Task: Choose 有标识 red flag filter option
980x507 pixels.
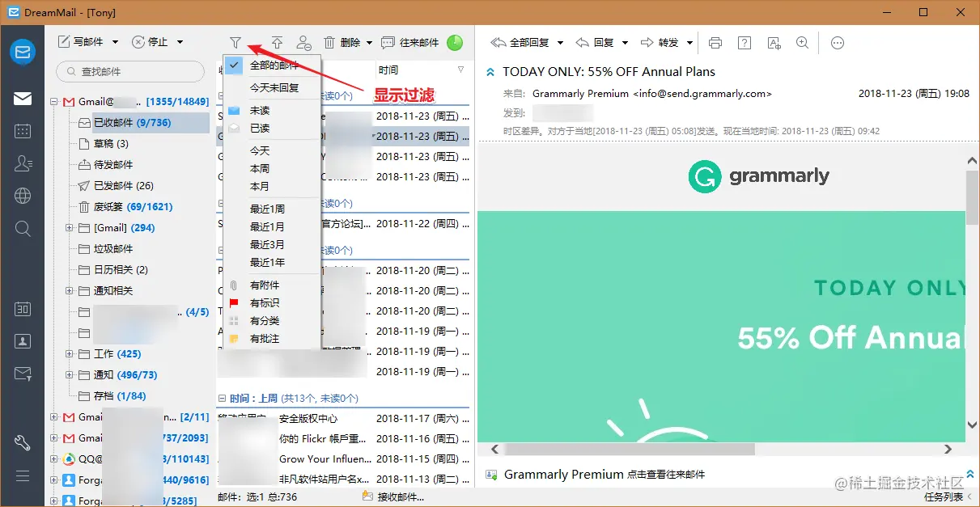Action: click(x=272, y=303)
